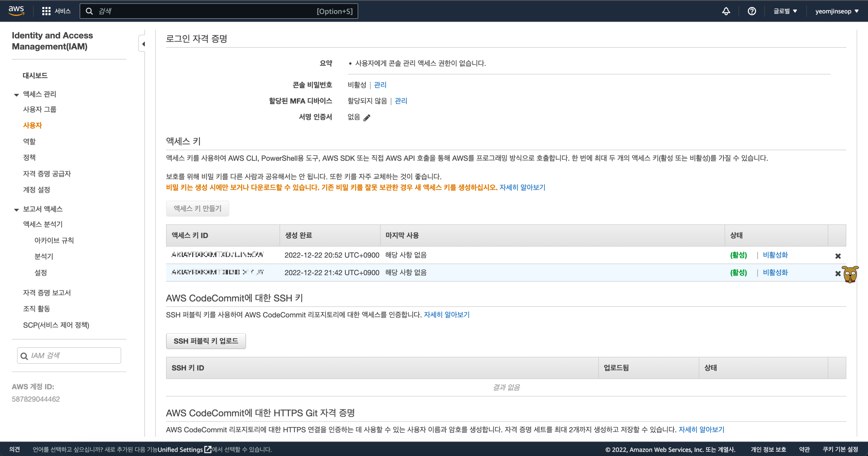Open Unified Settings external link icon
The width and height of the screenshot is (868, 456).
tap(208, 449)
